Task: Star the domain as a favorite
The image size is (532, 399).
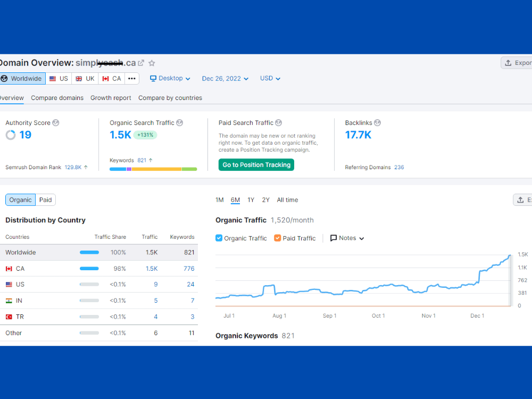Action: click(152, 63)
